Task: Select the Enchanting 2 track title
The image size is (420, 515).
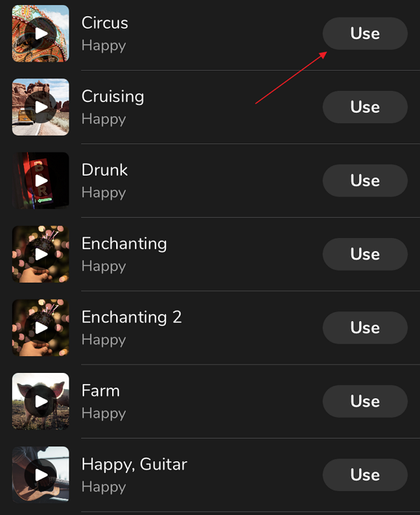Action: coord(132,318)
